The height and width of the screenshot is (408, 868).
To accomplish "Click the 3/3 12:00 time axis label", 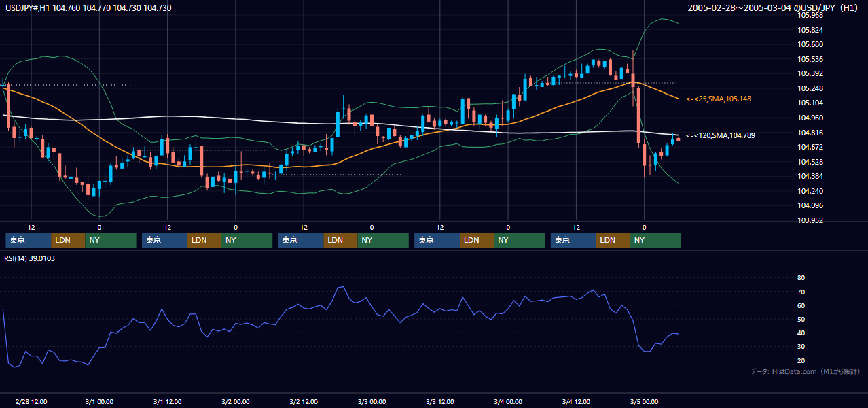I will (x=440, y=401).
